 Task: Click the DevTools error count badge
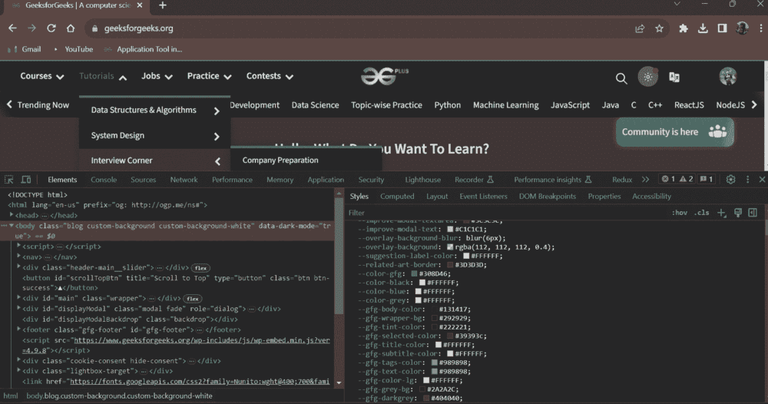point(668,179)
